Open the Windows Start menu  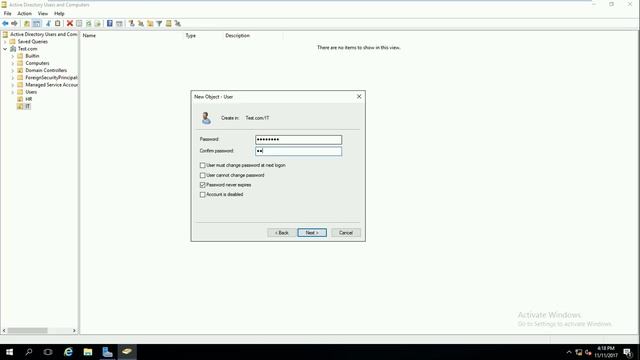[9, 352]
